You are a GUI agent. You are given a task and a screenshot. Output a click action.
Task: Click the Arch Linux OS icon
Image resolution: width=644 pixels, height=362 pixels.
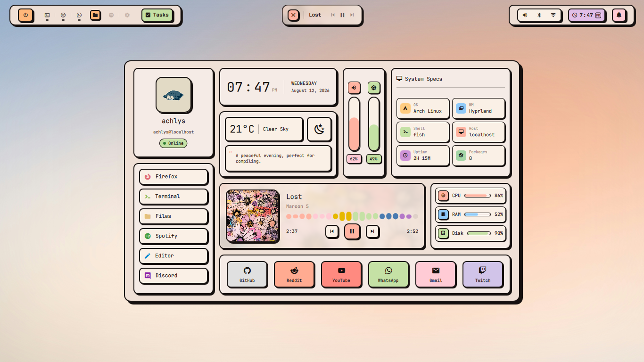(405, 108)
